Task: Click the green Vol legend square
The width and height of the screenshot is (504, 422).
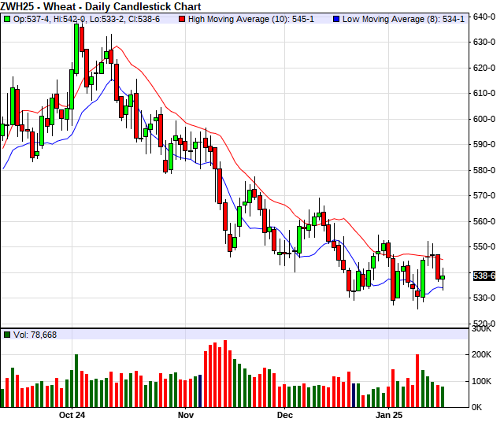Action: (7, 335)
